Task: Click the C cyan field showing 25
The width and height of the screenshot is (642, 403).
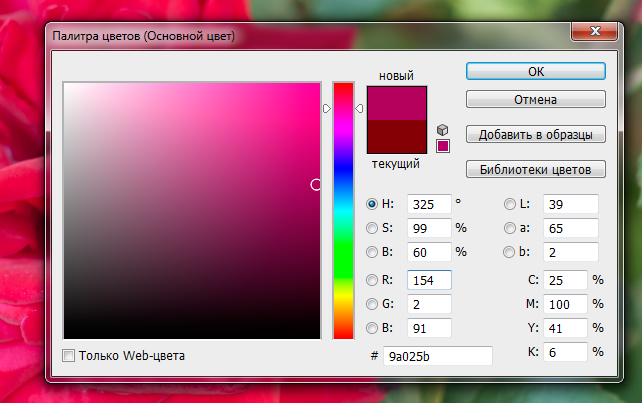Action: (x=565, y=280)
